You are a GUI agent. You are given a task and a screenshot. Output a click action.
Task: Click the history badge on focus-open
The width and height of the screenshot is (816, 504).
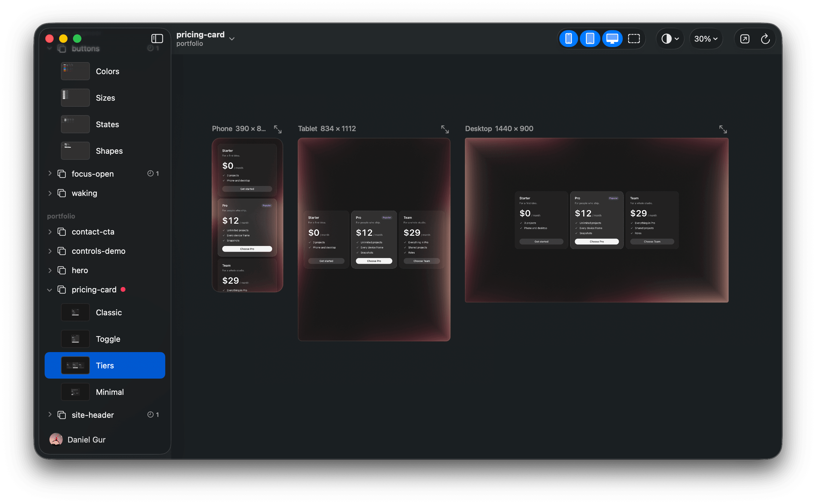(x=153, y=173)
